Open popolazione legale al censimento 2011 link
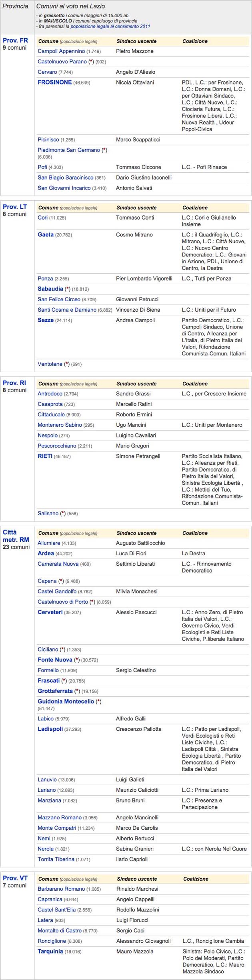Image resolution: width=252 pixels, height=980 pixels. 110,26
